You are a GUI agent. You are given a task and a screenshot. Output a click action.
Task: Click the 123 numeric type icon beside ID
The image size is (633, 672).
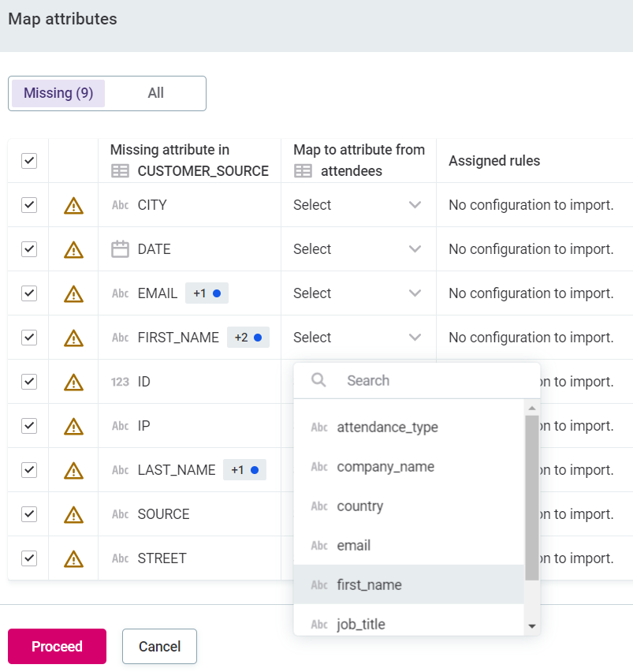pyautogui.click(x=120, y=382)
